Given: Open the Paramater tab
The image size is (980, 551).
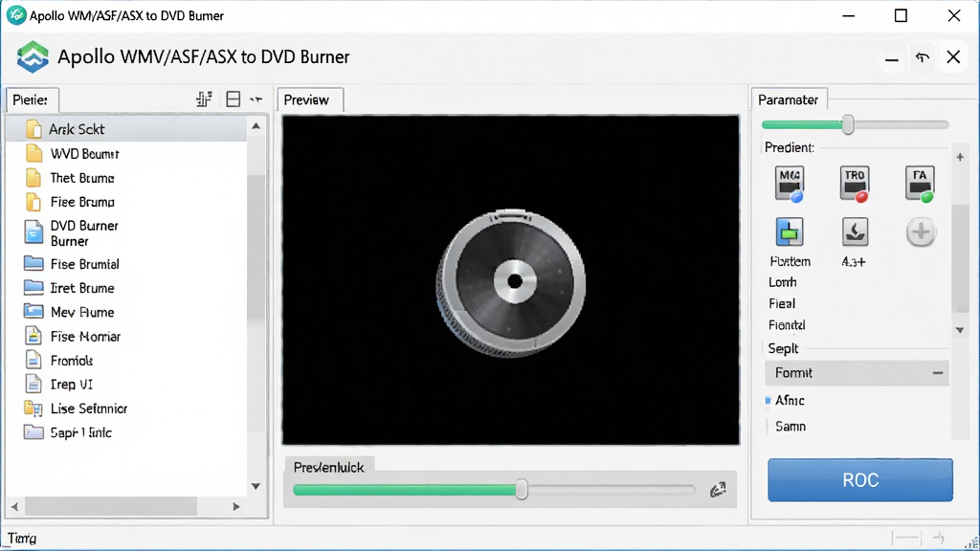Looking at the screenshot, I should click(789, 99).
